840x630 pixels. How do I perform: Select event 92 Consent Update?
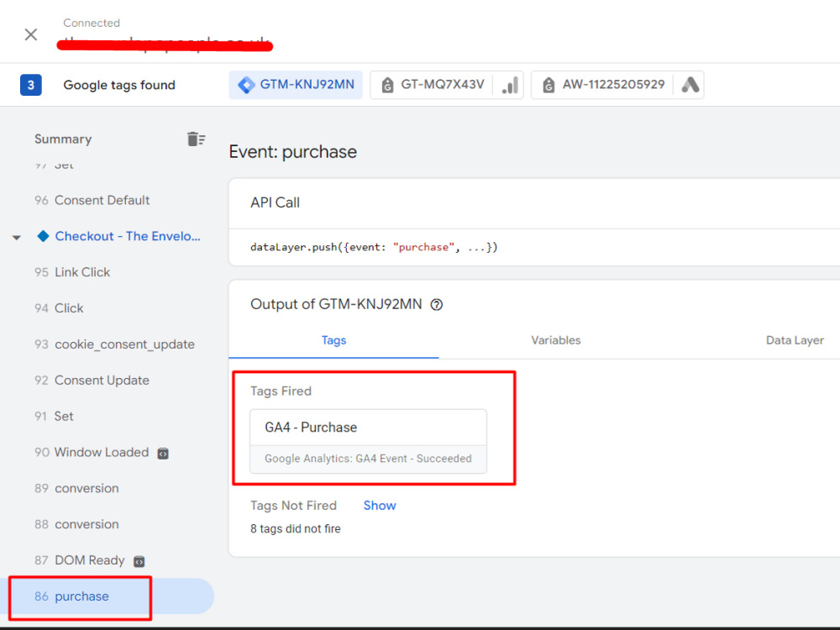[x=92, y=381]
